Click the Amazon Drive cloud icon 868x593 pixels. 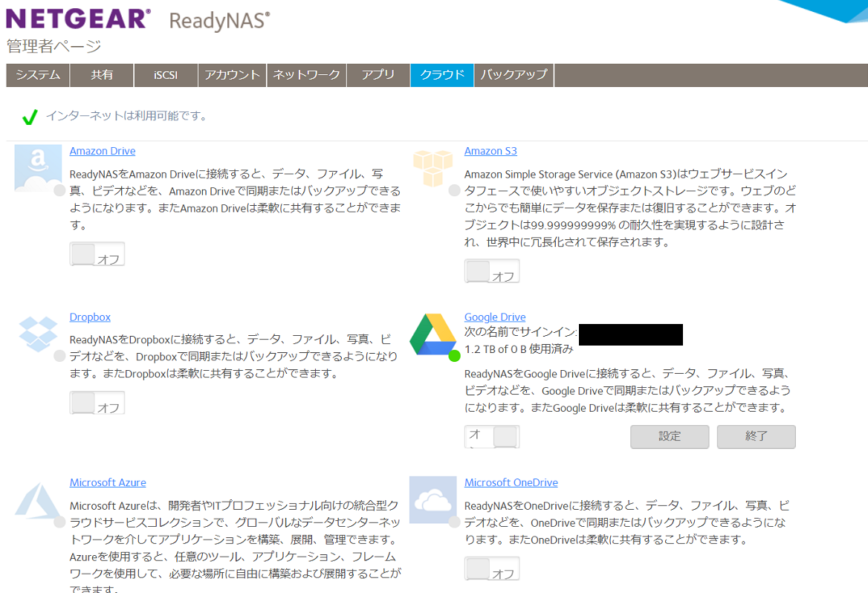[38, 169]
